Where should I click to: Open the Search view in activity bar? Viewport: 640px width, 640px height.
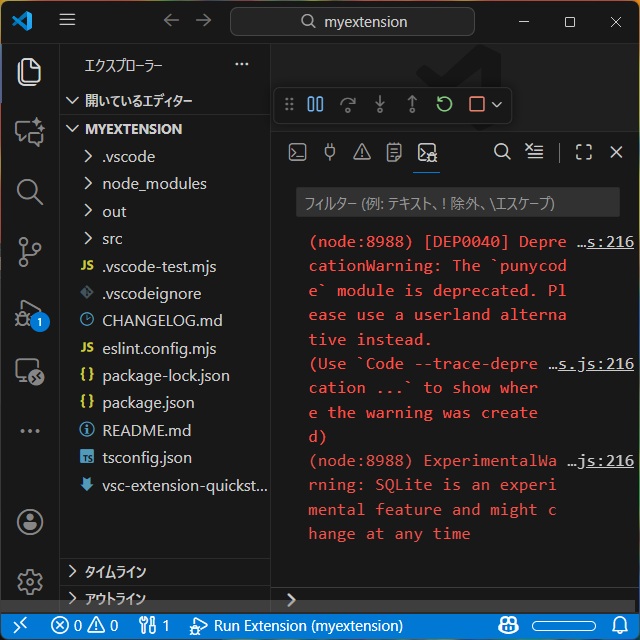pyautogui.click(x=30, y=191)
